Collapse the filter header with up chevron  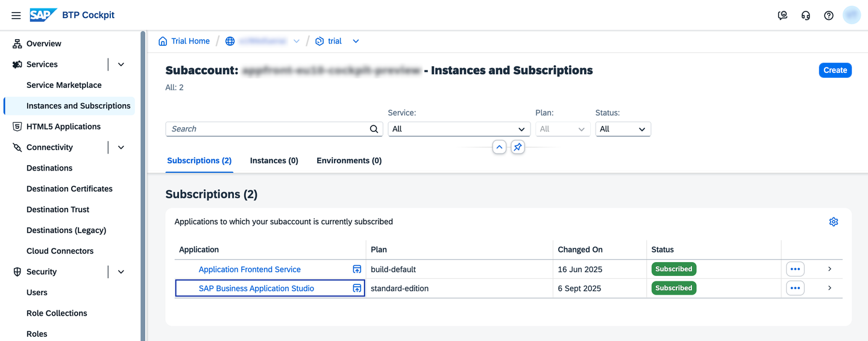(x=499, y=147)
